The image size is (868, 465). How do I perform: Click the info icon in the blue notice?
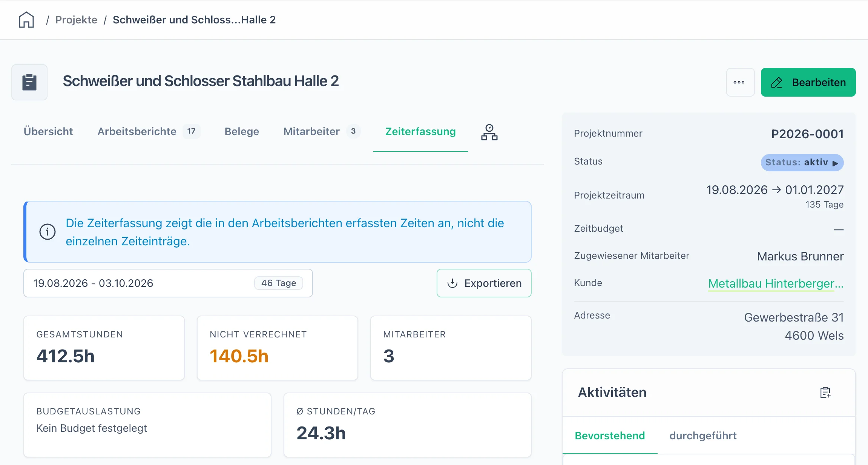(48, 232)
